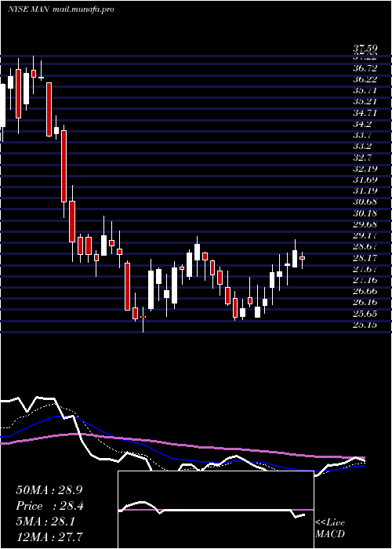
Task: Click the 33.2 price axis label
Action: coord(363,147)
